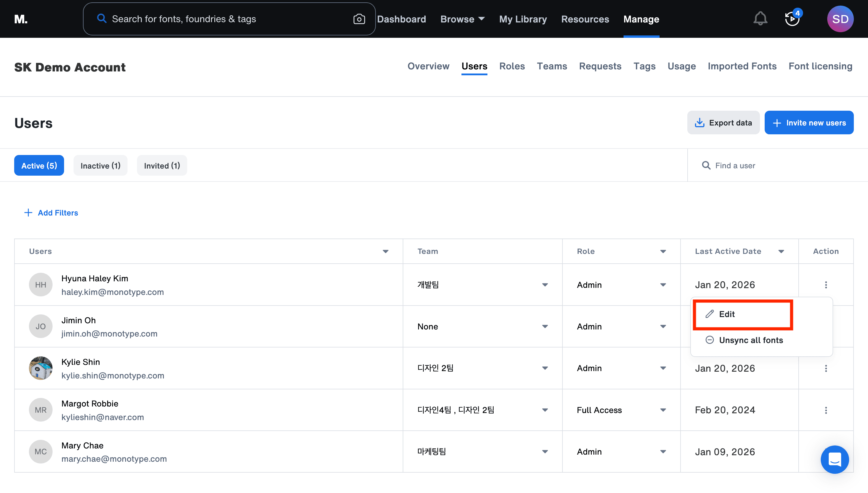Viewport: 868px width, 493px height.
Task: Open role dropdown for Margot Robbie
Action: tap(663, 410)
